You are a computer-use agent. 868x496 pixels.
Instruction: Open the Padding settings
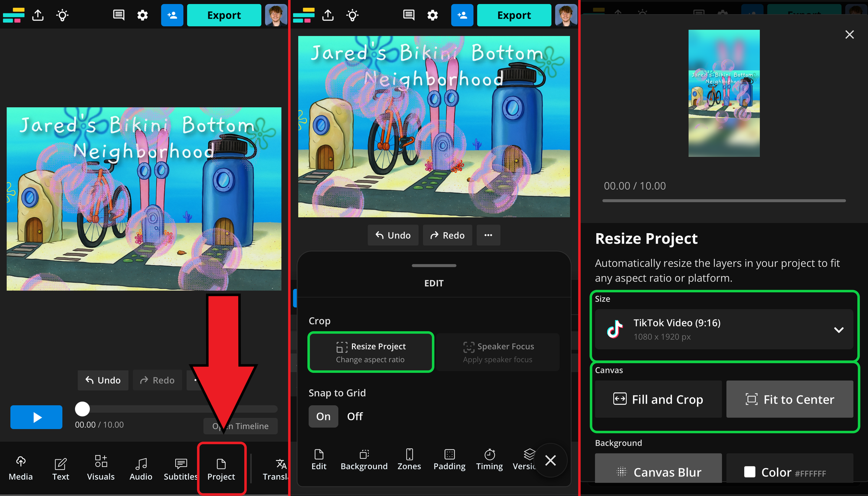click(x=449, y=460)
